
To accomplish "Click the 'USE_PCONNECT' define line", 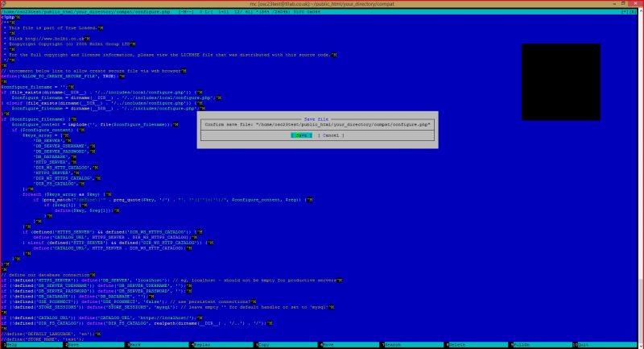I will coord(129,301).
